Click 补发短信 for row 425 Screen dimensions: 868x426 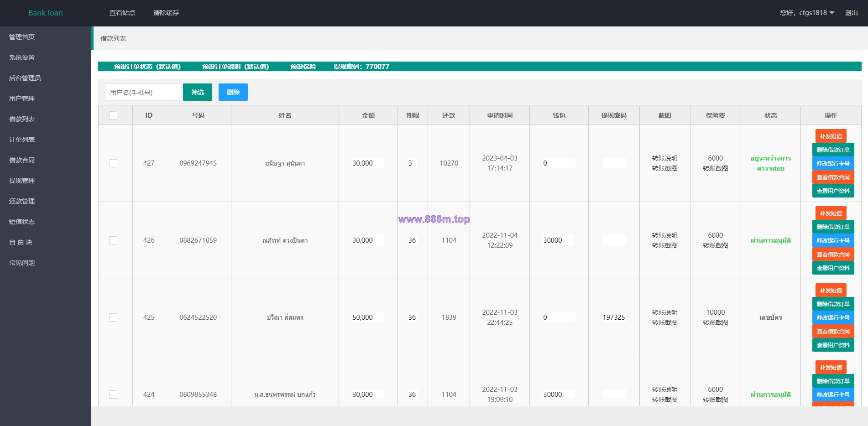point(831,290)
